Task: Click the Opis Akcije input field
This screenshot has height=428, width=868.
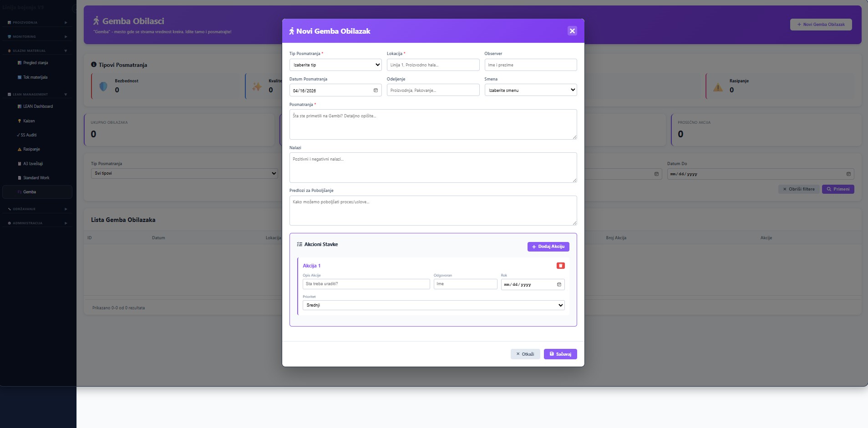Action: coord(366,284)
